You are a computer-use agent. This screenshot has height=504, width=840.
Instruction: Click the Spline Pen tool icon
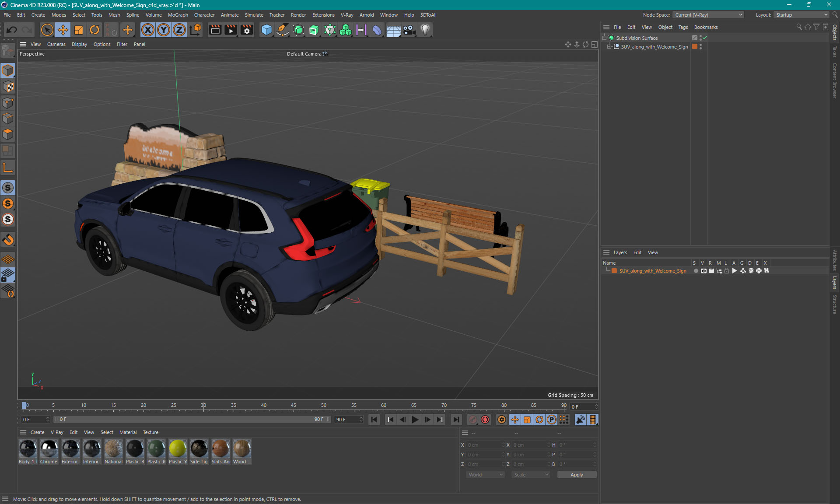click(x=283, y=30)
